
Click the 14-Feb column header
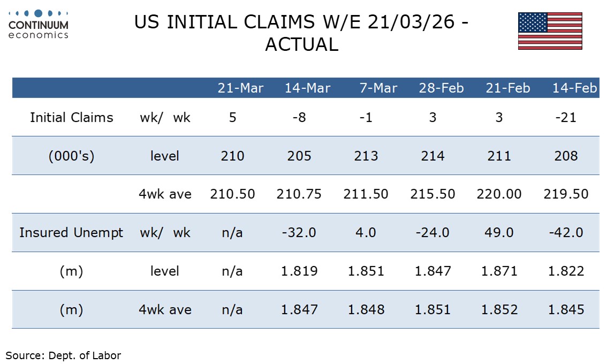pos(574,88)
